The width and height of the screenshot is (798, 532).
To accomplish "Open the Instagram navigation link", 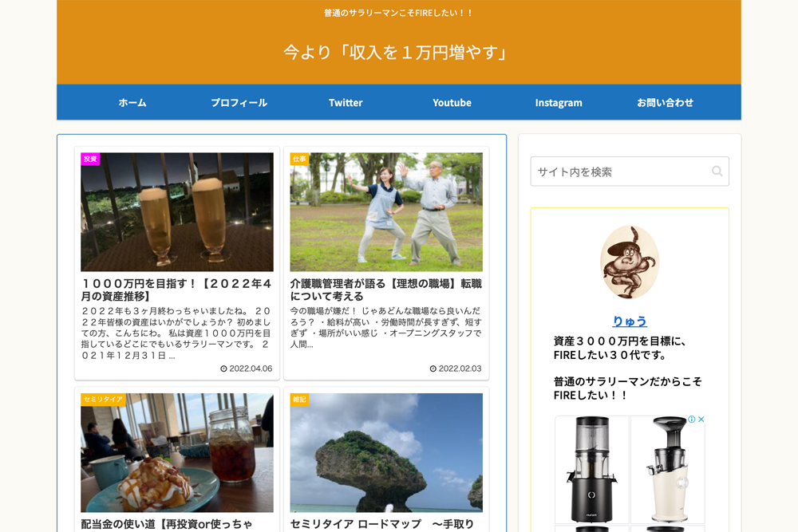I will [559, 103].
